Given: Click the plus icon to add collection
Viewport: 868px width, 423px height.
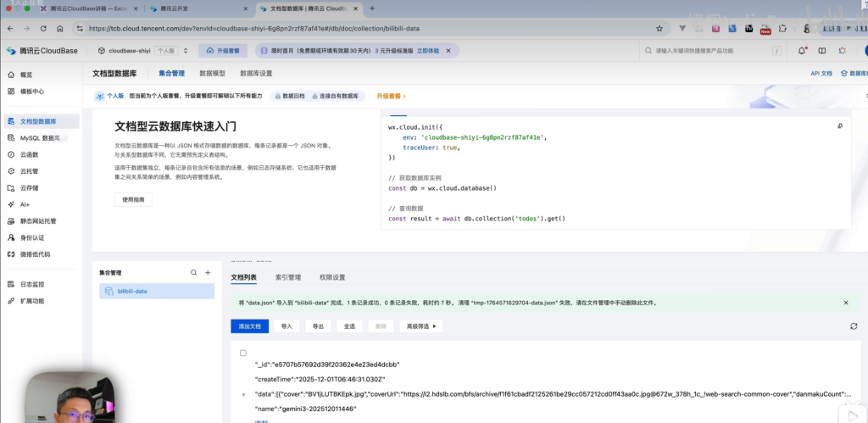Looking at the screenshot, I should (208, 273).
